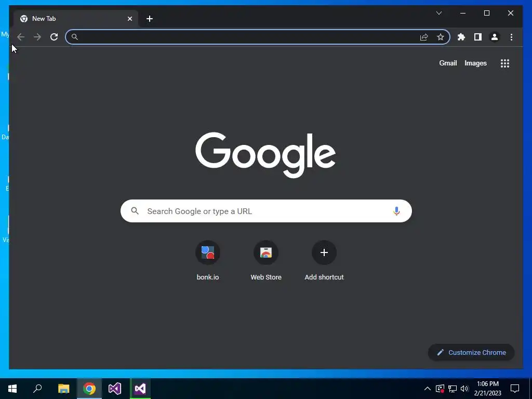
Task: Close the New Tab tab
Action: pyautogui.click(x=129, y=19)
